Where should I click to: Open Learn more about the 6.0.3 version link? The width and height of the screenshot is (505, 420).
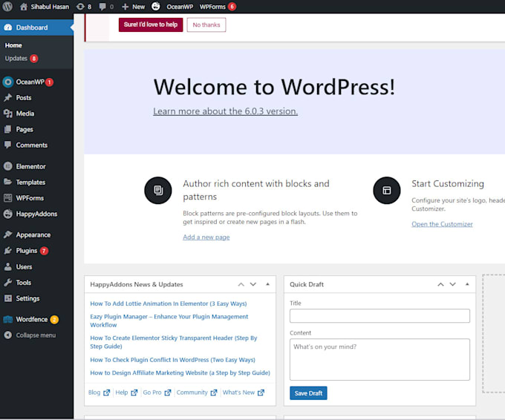coord(226,111)
